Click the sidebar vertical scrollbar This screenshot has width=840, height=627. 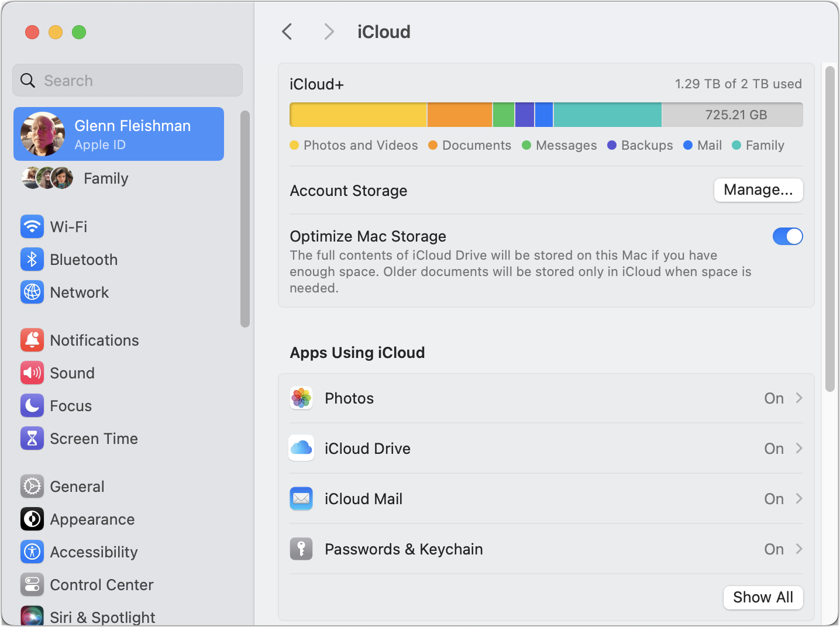(245, 219)
